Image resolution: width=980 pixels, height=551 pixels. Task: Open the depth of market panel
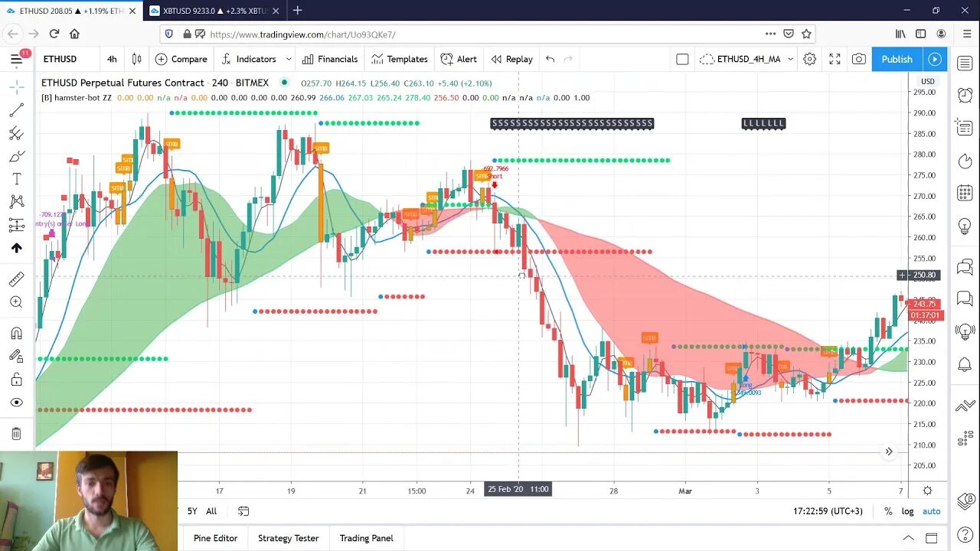(x=965, y=439)
